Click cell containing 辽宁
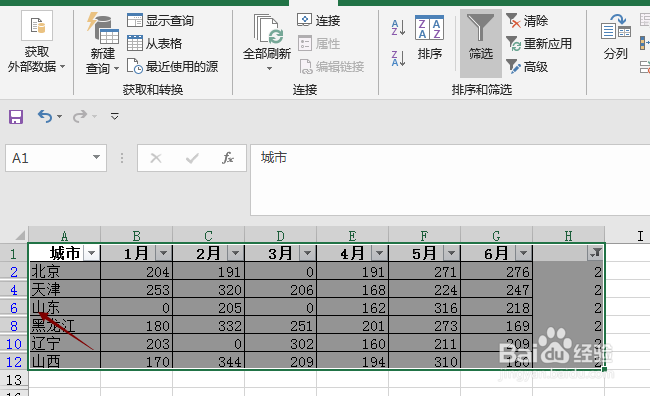The width and height of the screenshot is (650, 396). click(65, 343)
